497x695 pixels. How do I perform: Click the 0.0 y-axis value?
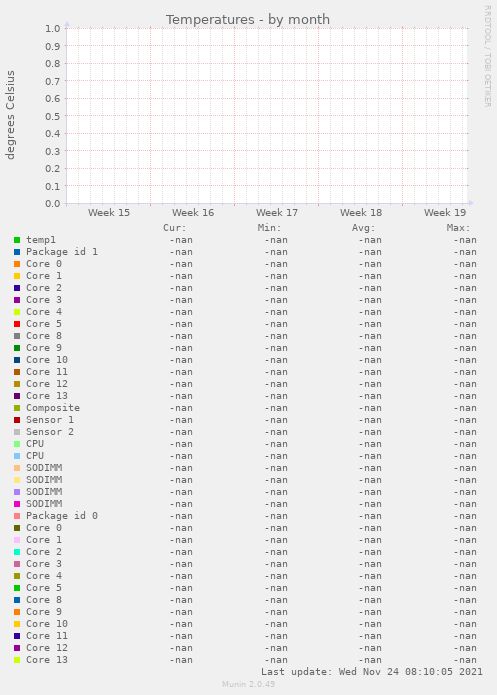tap(52, 204)
